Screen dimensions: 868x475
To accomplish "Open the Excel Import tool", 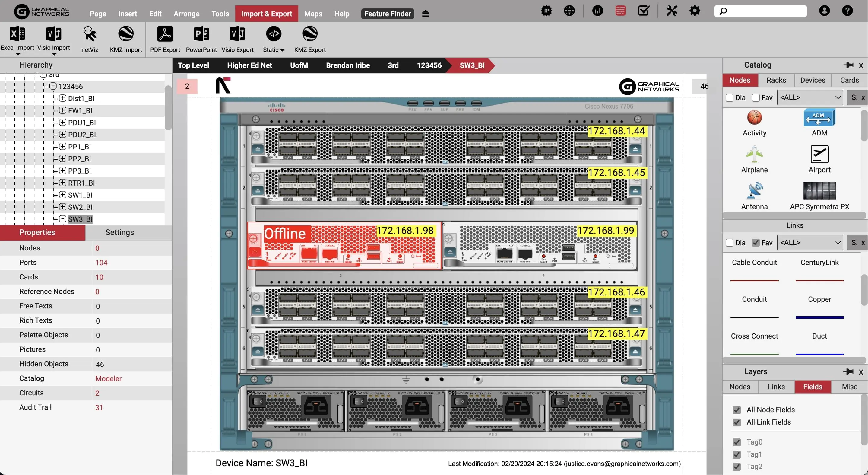I will [x=17, y=34].
